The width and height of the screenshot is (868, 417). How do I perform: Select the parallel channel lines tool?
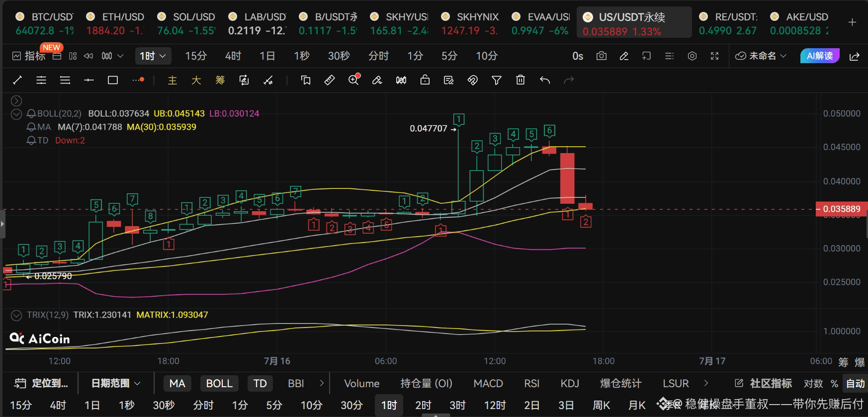tap(41, 80)
